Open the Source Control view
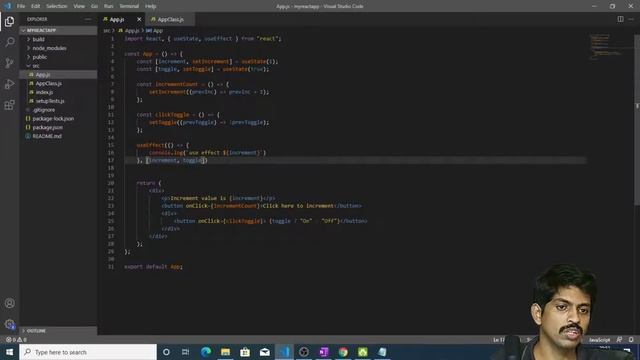 click(9, 63)
